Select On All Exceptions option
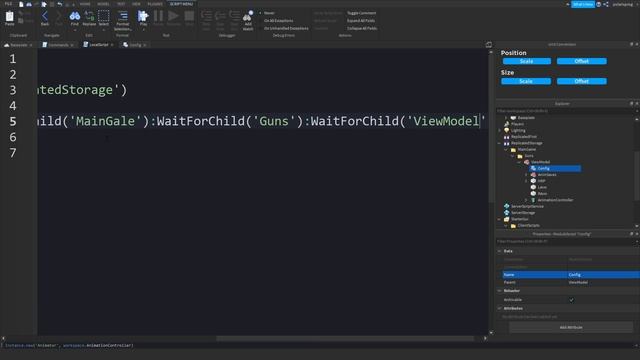The image size is (640, 360). tap(278, 20)
